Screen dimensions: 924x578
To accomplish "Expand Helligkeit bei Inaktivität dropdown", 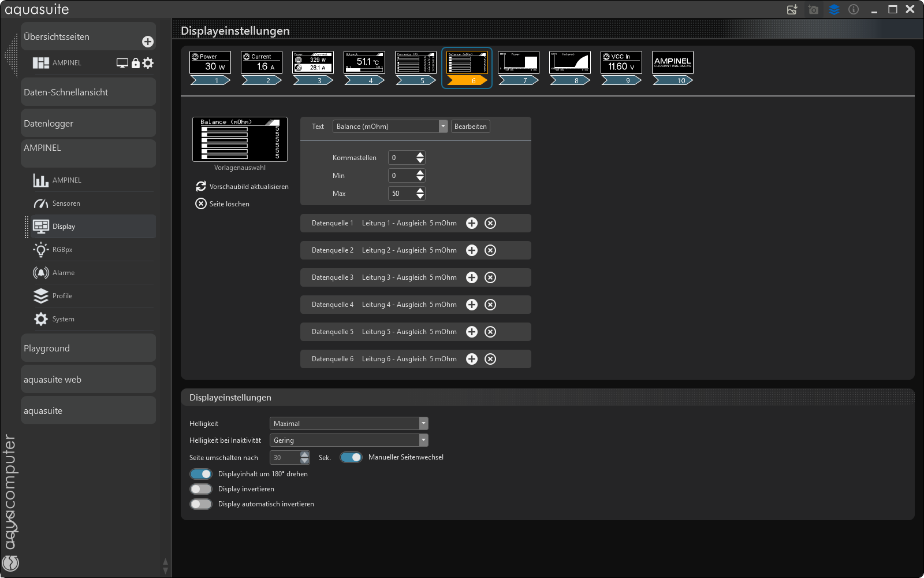I will [349, 440].
